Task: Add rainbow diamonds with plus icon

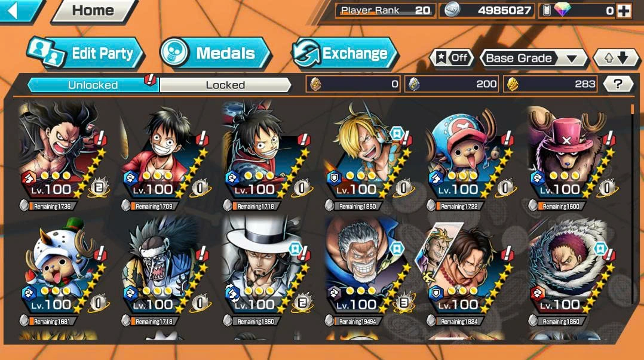Action: tap(624, 11)
